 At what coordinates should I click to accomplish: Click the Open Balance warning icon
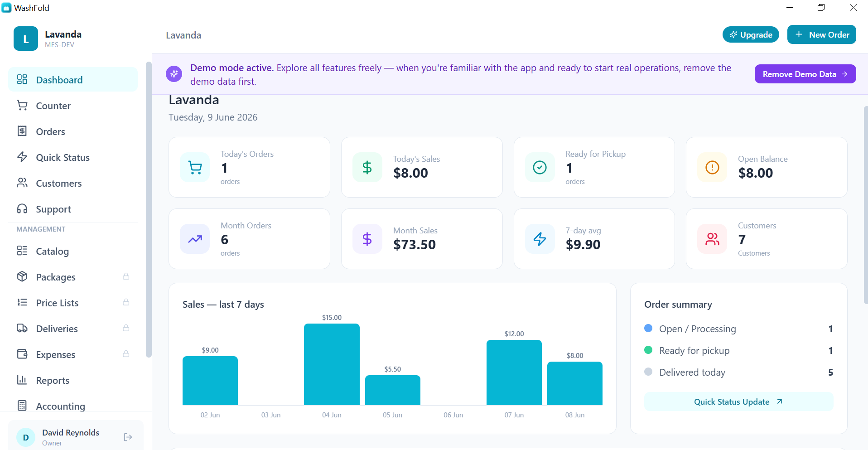(x=712, y=167)
